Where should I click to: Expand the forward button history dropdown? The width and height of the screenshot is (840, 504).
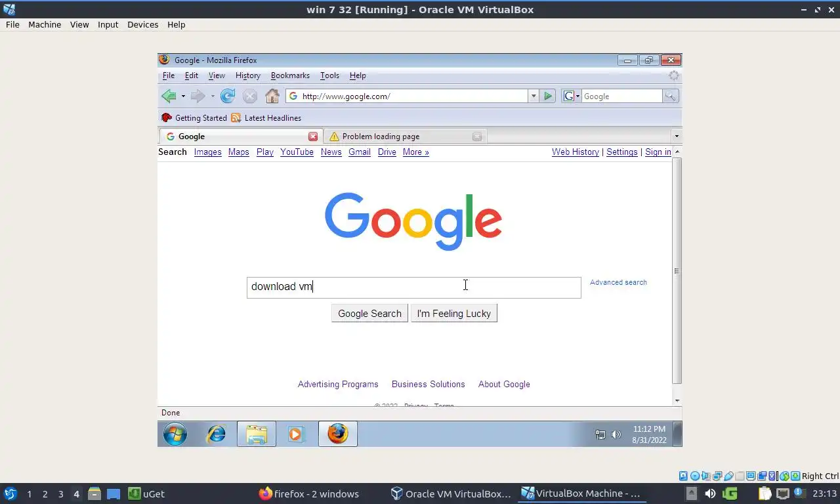213,96
